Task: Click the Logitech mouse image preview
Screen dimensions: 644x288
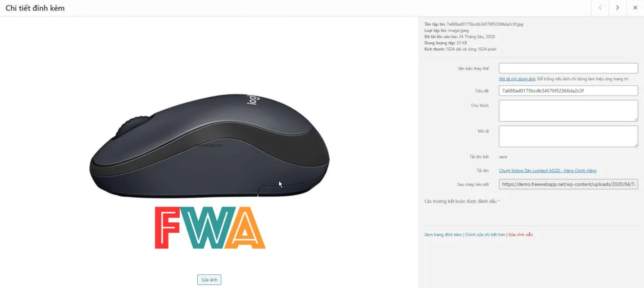Action: tap(209, 146)
